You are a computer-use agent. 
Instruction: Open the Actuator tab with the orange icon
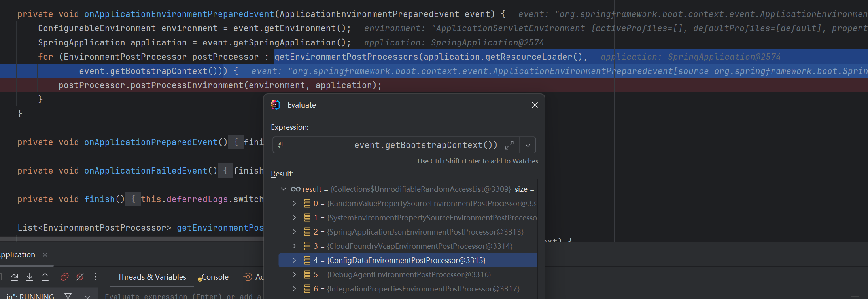(x=253, y=277)
